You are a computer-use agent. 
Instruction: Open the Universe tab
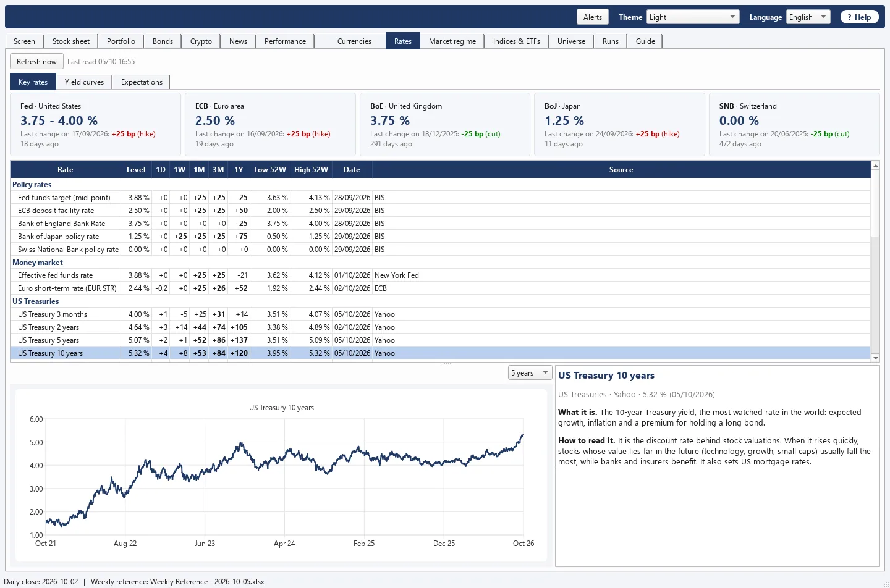571,41
